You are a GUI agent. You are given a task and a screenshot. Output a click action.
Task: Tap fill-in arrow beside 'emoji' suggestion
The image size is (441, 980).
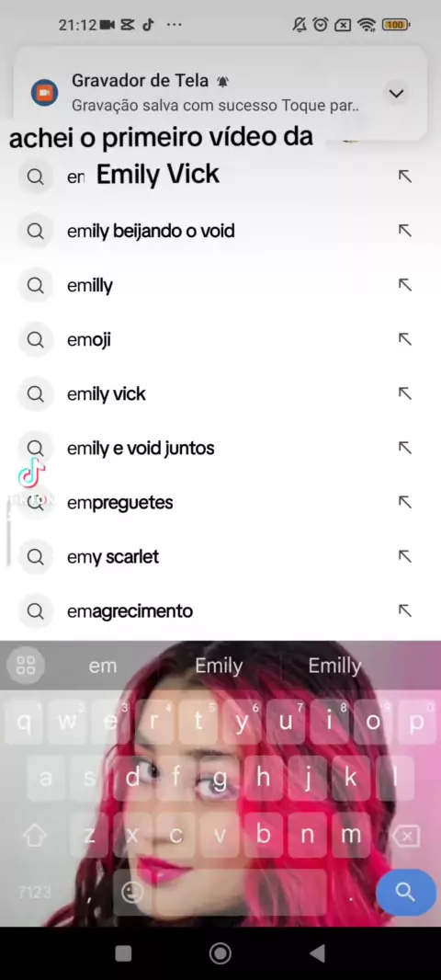pos(405,339)
